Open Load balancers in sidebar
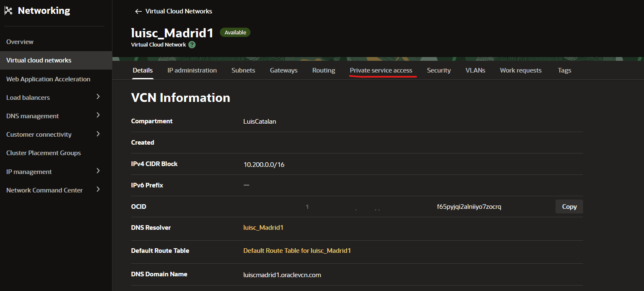The height and width of the screenshot is (291, 644). (x=28, y=97)
